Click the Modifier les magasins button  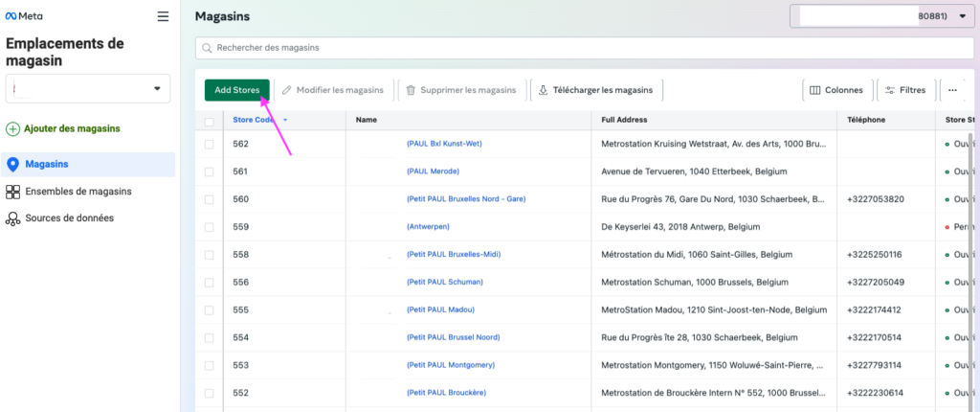[x=334, y=90]
